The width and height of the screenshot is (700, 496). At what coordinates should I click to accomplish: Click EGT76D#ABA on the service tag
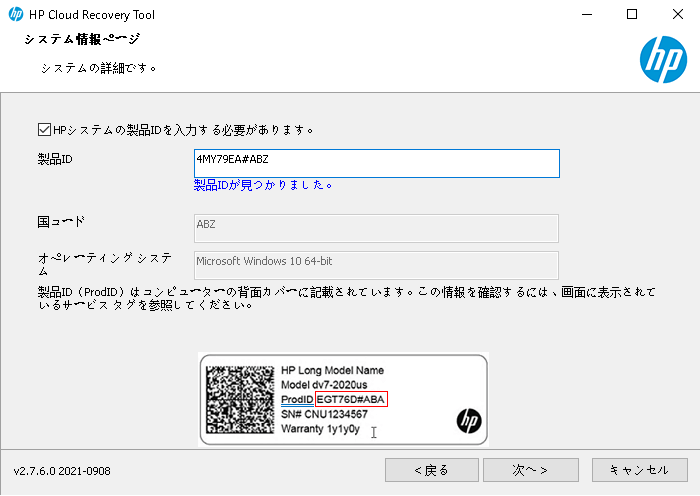pos(351,399)
